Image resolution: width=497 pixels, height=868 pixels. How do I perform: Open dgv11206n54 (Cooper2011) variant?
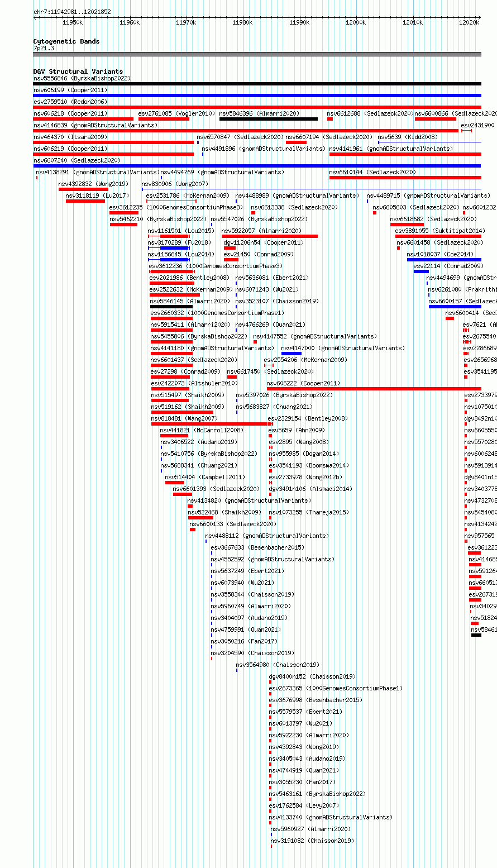(x=264, y=243)
